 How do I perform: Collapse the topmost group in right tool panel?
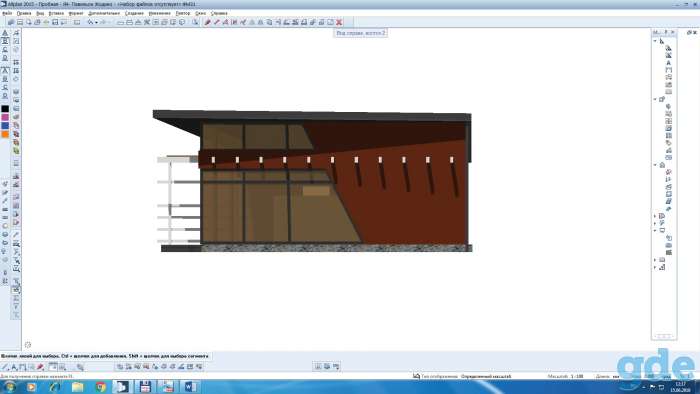tap(655, 41)
